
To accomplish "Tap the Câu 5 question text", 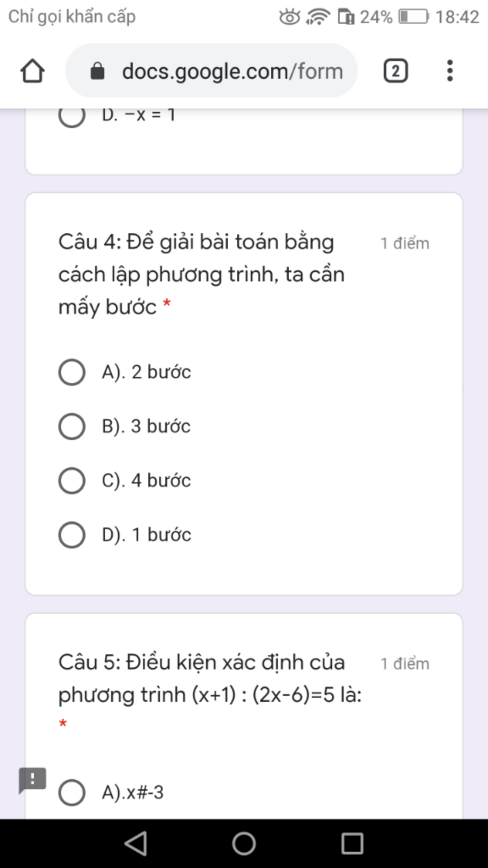I will 210,679.
